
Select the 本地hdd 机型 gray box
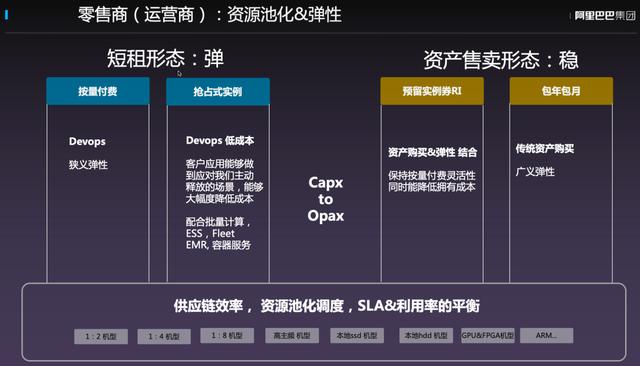click(x=426, y=336)
